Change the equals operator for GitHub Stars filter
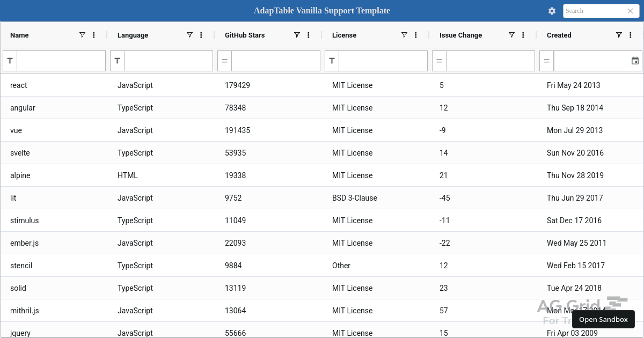644x338 pixels. click(x=224, y=61)
